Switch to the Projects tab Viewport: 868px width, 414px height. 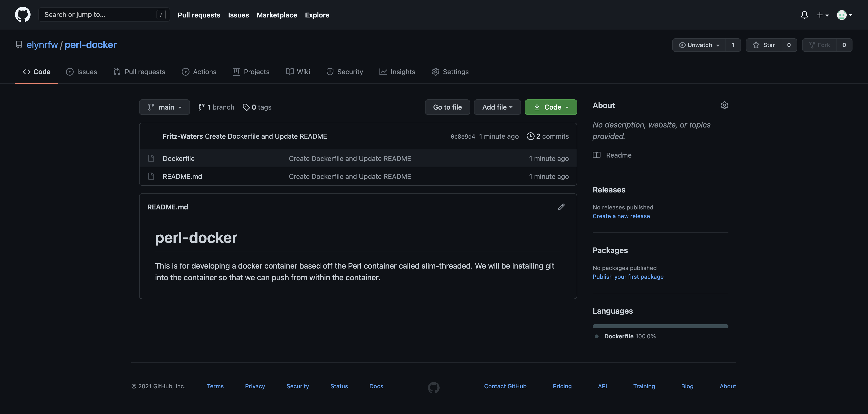251,72
